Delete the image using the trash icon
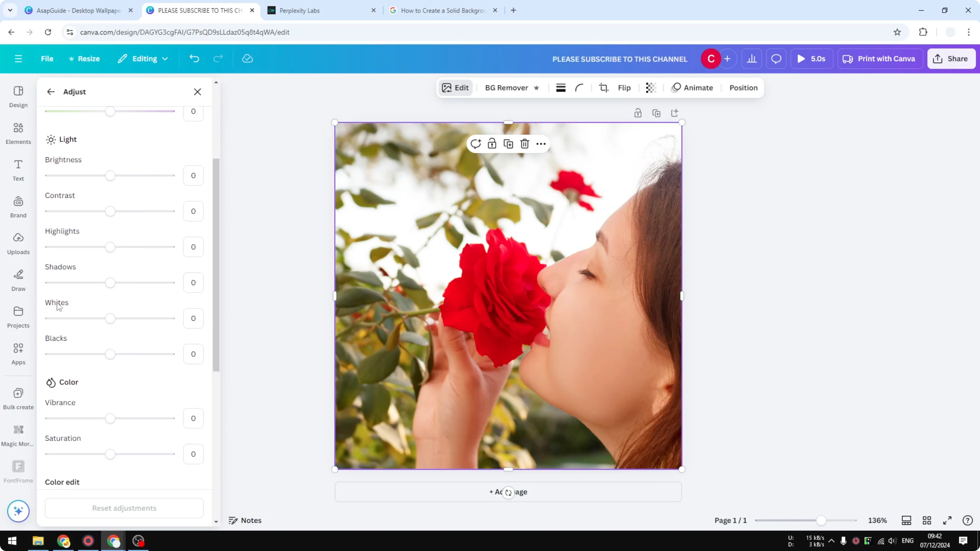The width and height of the screenshot is (980, 551). tap(524, 143)
